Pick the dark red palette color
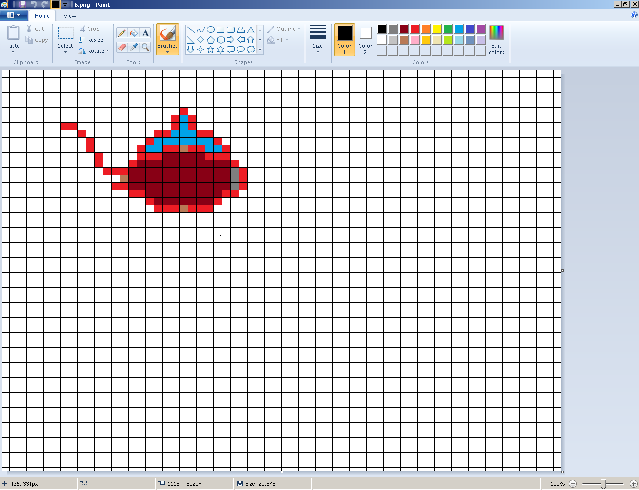The height and width of the screenshot is (490, 639). [404, 29]
